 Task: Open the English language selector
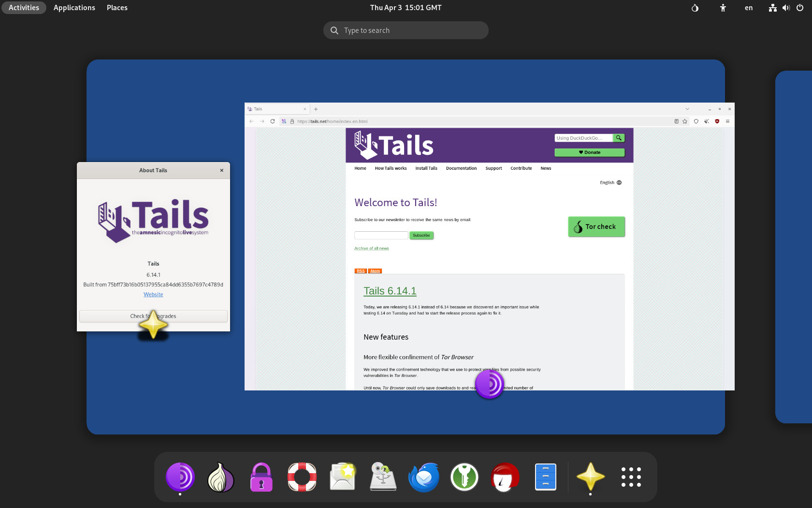point(611,183)
